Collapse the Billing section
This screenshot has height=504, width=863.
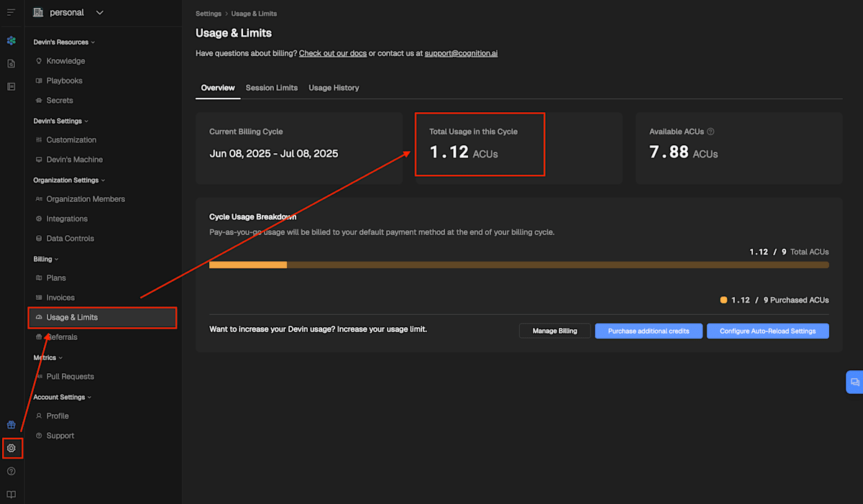(x=46, y=259)
